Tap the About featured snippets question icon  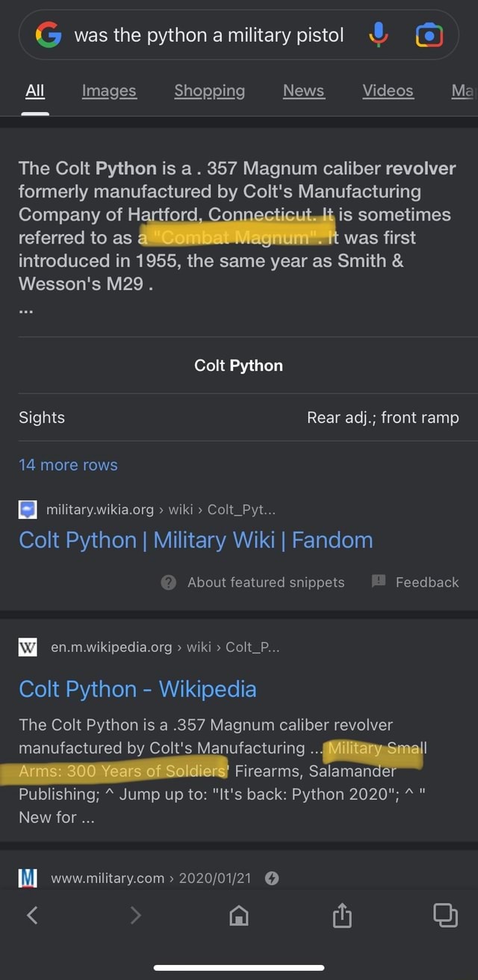(169, 582)
